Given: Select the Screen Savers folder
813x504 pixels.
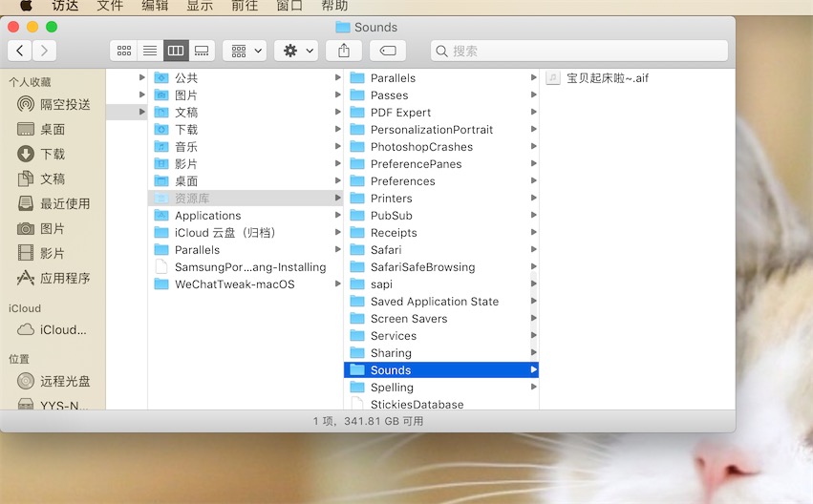Looking at the screenshot, I should pyautogui.click(x=441, y=318).
